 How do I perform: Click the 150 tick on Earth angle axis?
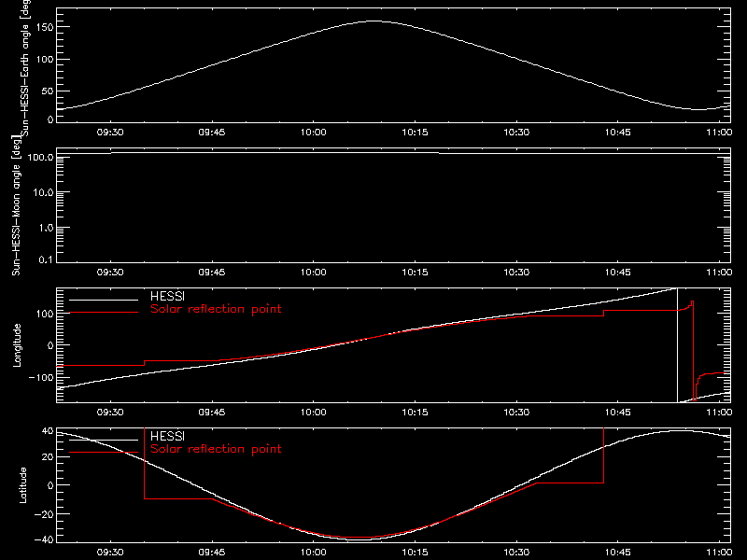(45, 27)
